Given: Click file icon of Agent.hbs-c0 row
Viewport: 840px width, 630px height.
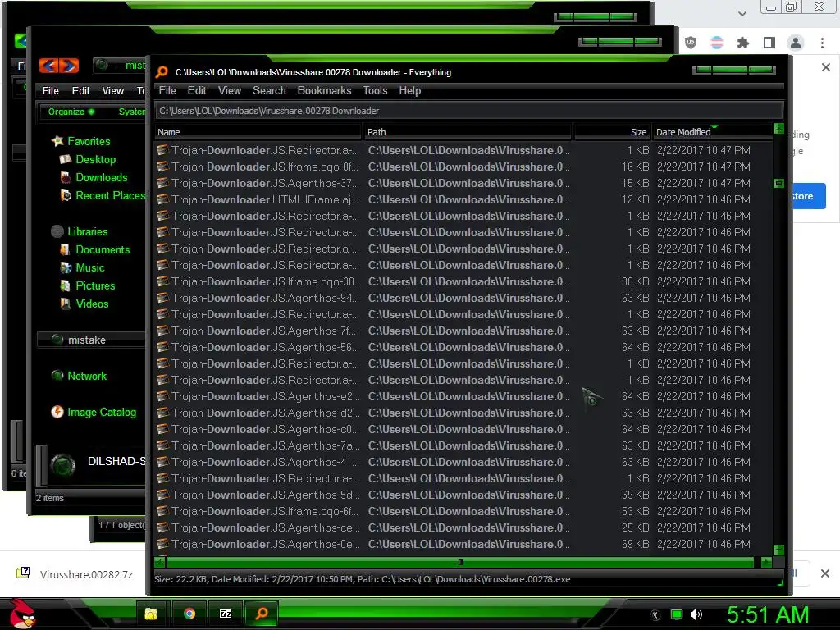Looking at the screenshot, I should pos(163,429).
